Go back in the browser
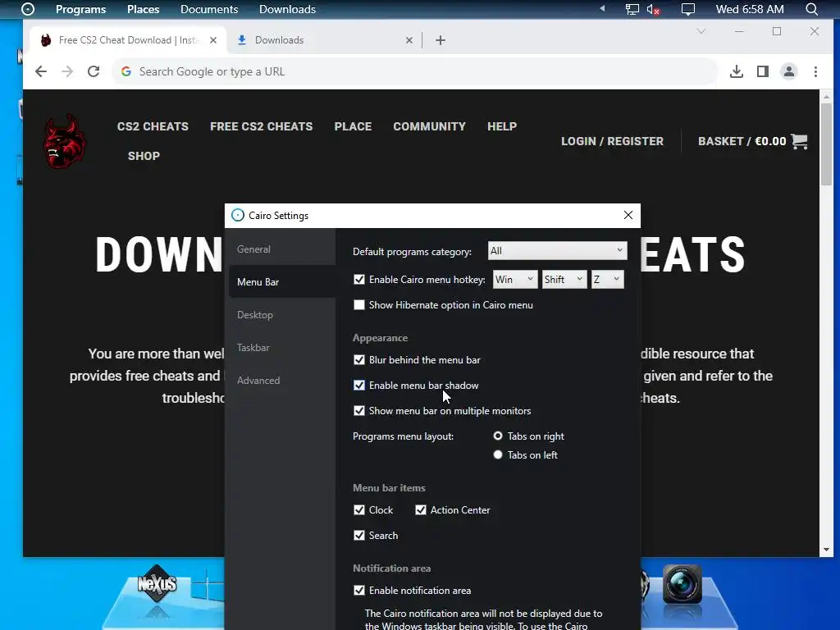The height and width of the screenshot is (630, 840). pos(41,71)
